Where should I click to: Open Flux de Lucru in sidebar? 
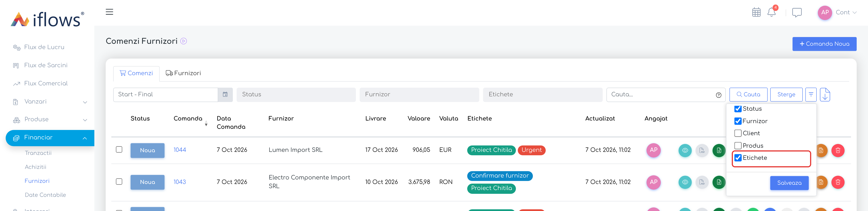pyautogui.click(x=44, y=47)
